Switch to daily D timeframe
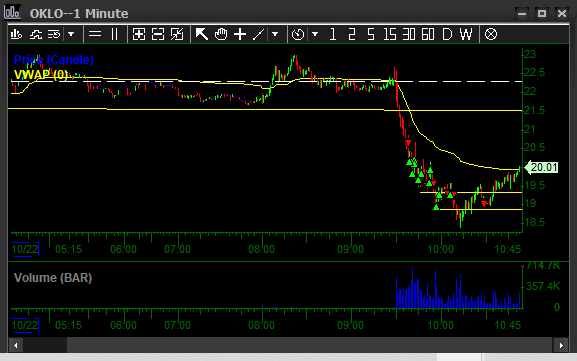The height and width of the screenshot is (361, 577). pos(447,34)
